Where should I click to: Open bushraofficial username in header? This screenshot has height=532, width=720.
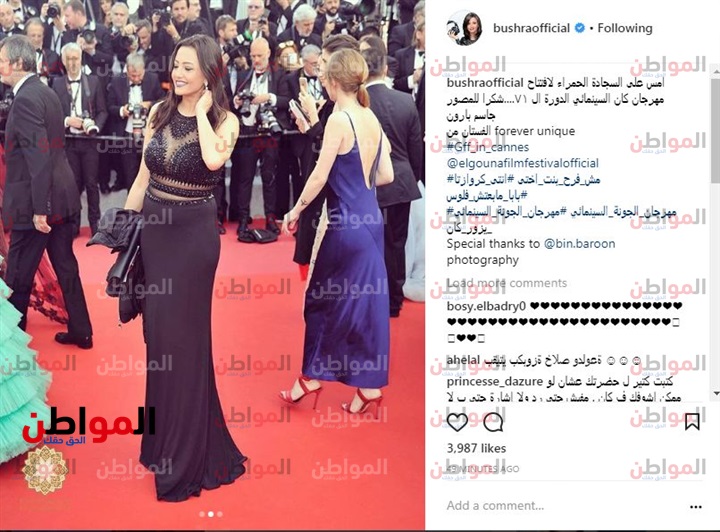point(531,28)
